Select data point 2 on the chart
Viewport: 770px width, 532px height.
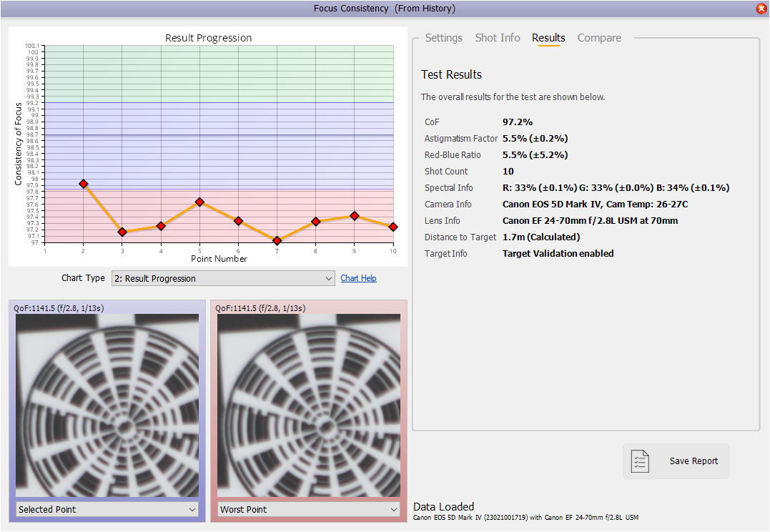[x=84, y=184]
